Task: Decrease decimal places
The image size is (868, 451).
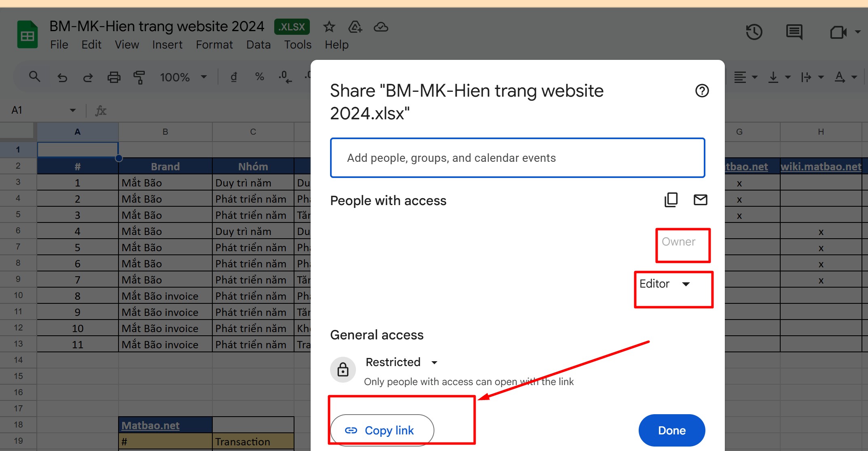Action: [285, 77]
